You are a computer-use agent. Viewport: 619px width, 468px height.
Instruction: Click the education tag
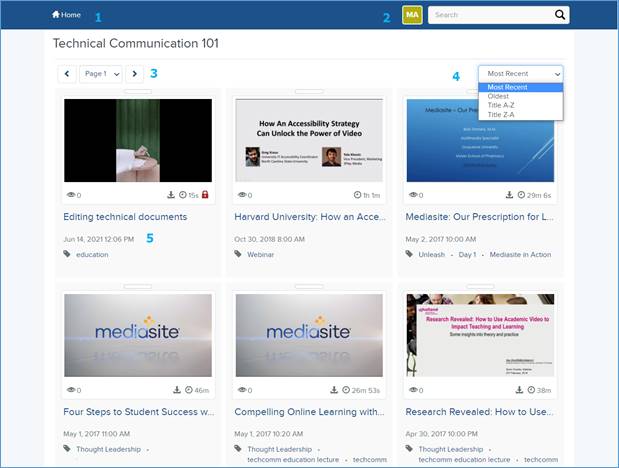(92, 255)
